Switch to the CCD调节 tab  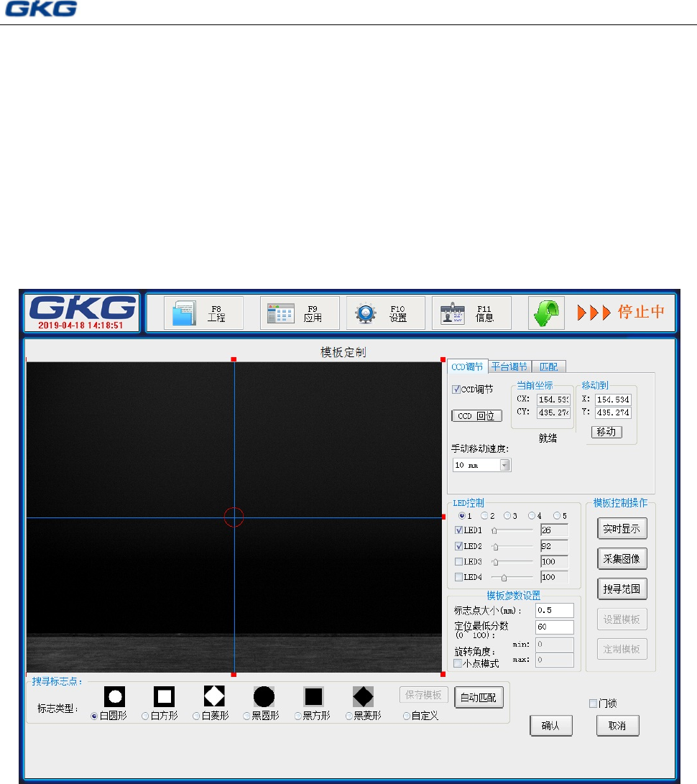467,366
